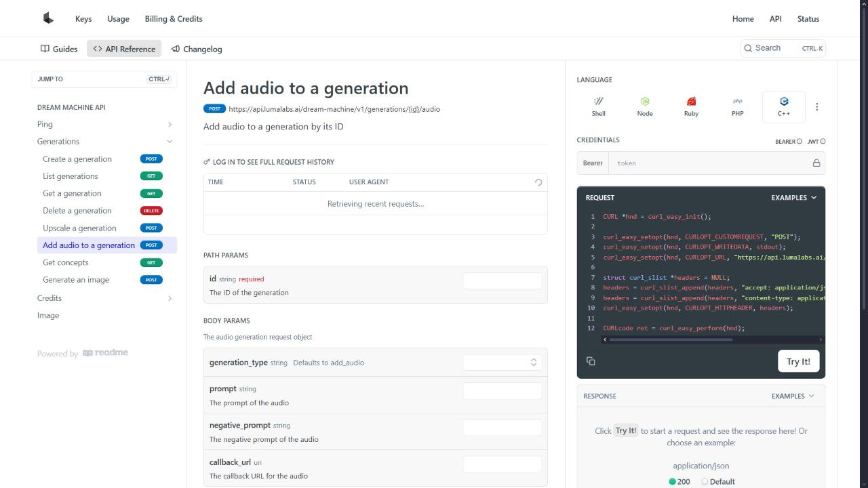Refresh the recent requests history
This screenshot has width=868, height=488.
click(538, 182)
